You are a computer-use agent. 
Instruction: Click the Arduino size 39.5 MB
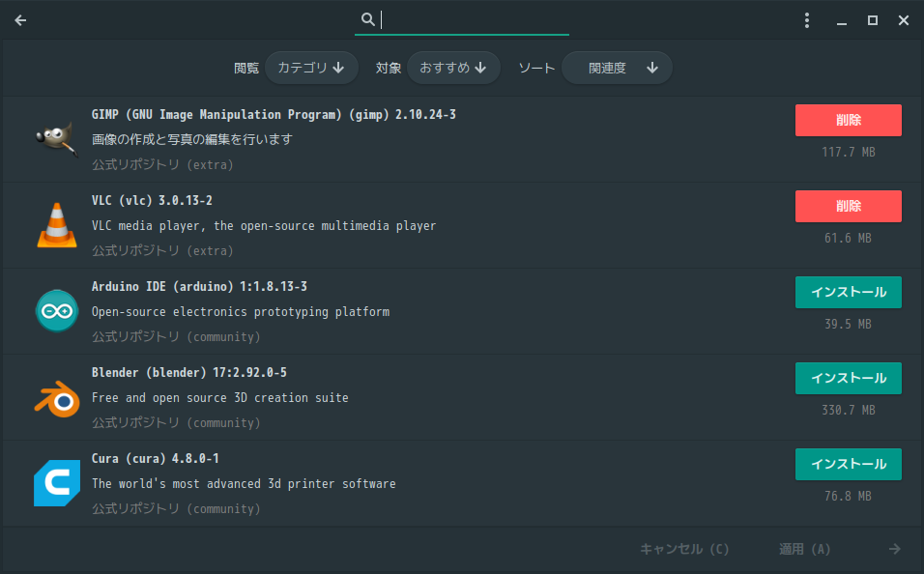848,324
